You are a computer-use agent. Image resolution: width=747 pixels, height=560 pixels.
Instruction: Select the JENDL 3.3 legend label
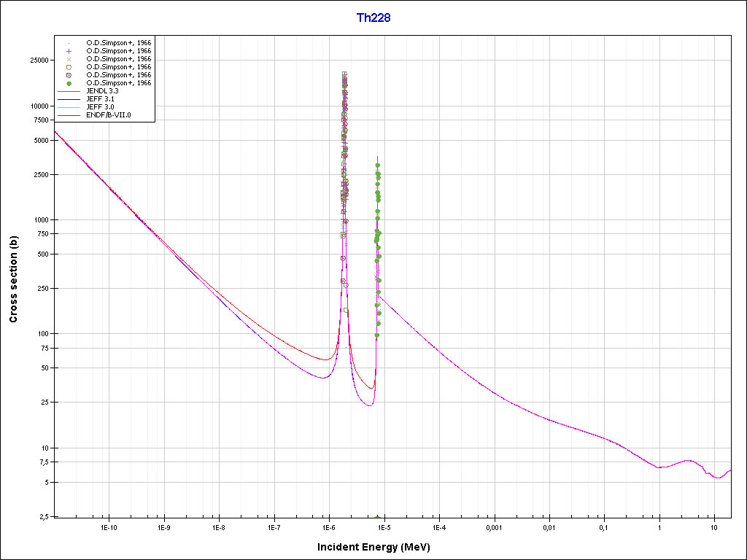[102, 91]
